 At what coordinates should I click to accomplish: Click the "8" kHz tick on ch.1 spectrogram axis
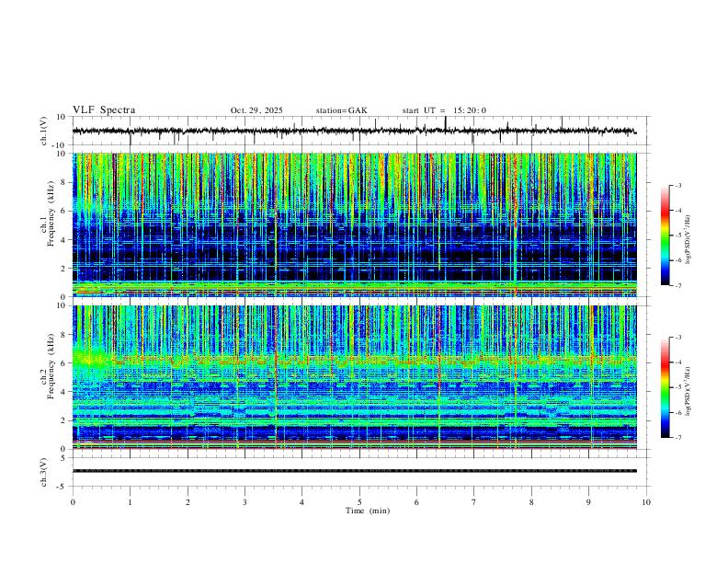point(64,182)
